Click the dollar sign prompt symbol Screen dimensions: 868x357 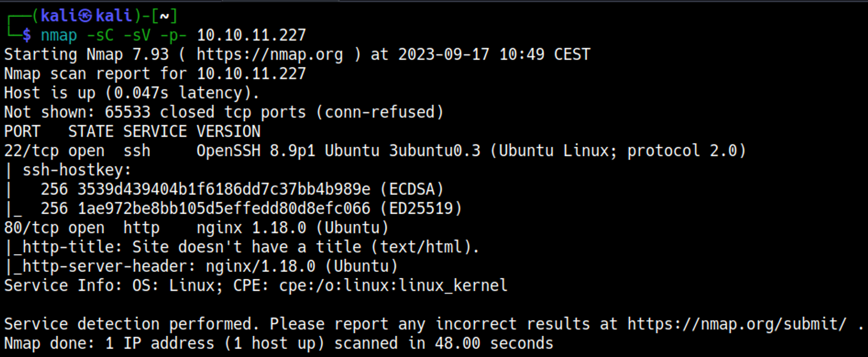click(27, 35)
